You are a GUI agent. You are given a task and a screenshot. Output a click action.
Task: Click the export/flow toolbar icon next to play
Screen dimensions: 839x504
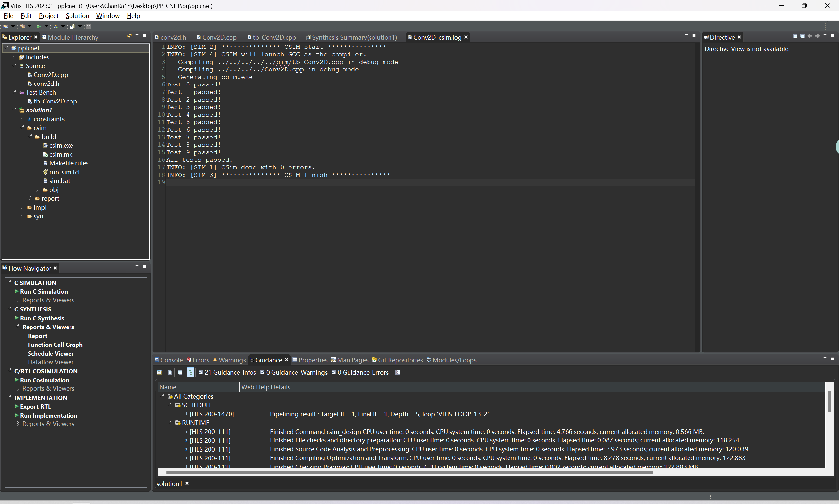(x=56, y=26)
